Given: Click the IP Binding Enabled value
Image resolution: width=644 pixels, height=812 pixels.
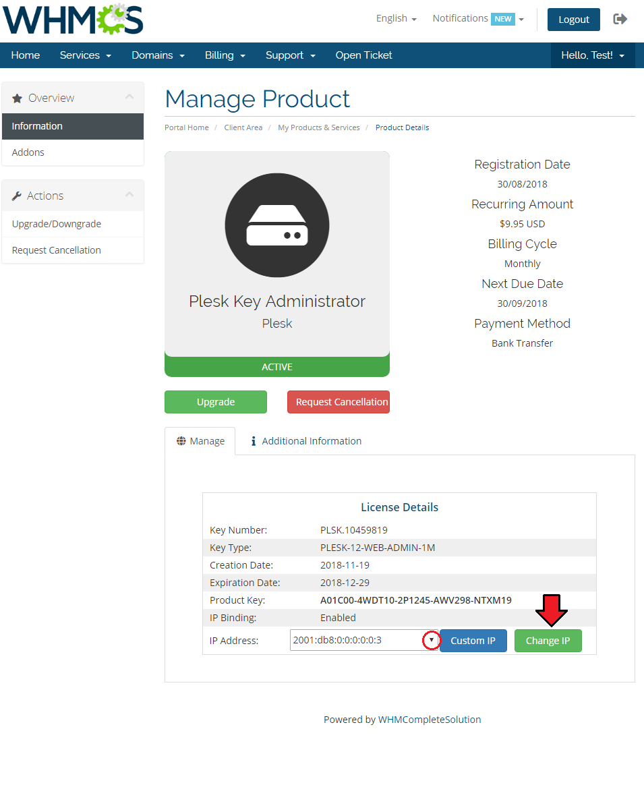Looking at the screenshot, I should (x=338, y=618).
